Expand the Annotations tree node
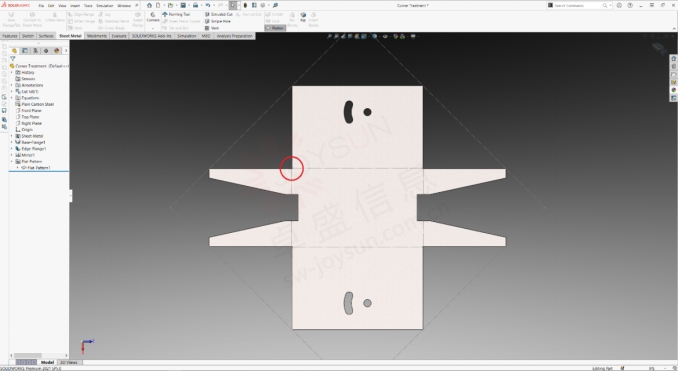678x371 pixels. (x=12, y=85)
